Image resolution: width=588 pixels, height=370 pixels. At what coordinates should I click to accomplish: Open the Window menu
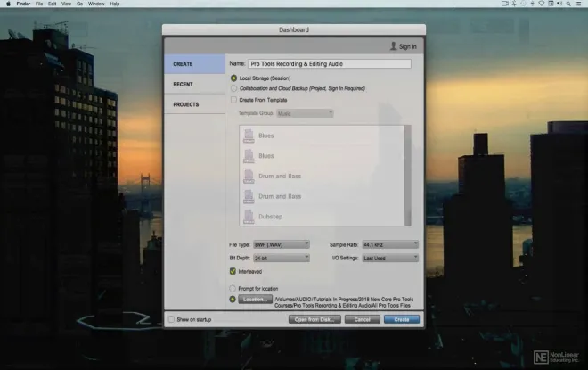click(96, 4)
